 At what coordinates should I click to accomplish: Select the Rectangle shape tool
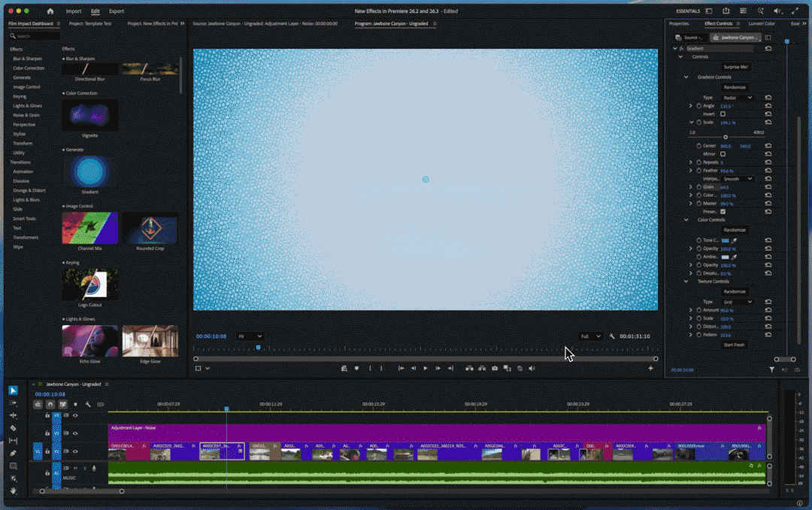[x=13, y=466]
